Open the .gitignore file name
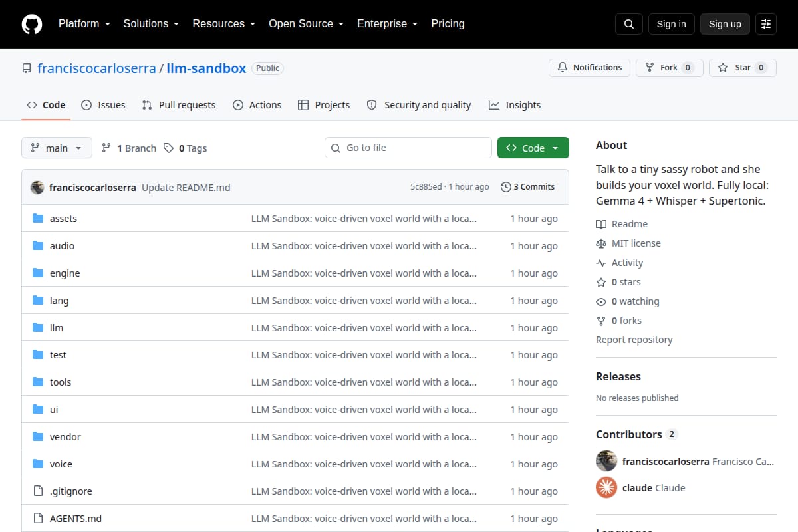798x532 pixels. 71,491
